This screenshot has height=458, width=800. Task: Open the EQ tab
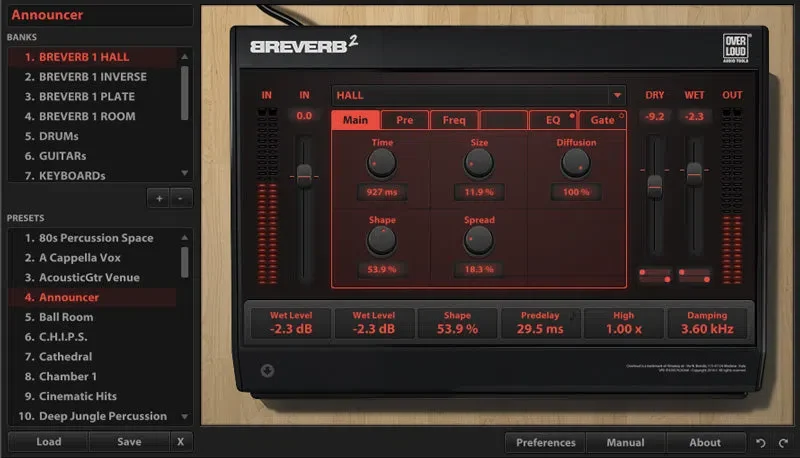[553, 120]
